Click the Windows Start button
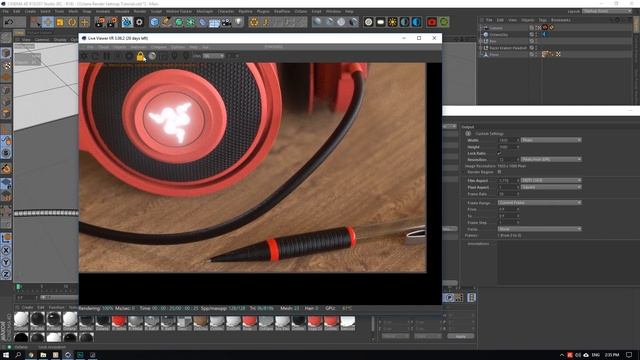This screenshot has height=360, width=640. (x=6, y=355)
